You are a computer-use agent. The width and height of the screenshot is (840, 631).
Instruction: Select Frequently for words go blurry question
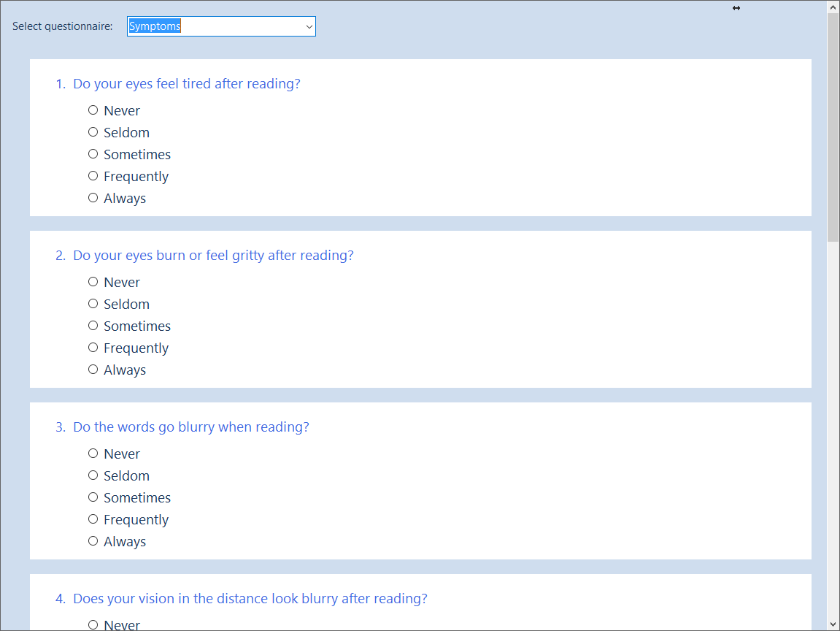click(93, 519)
